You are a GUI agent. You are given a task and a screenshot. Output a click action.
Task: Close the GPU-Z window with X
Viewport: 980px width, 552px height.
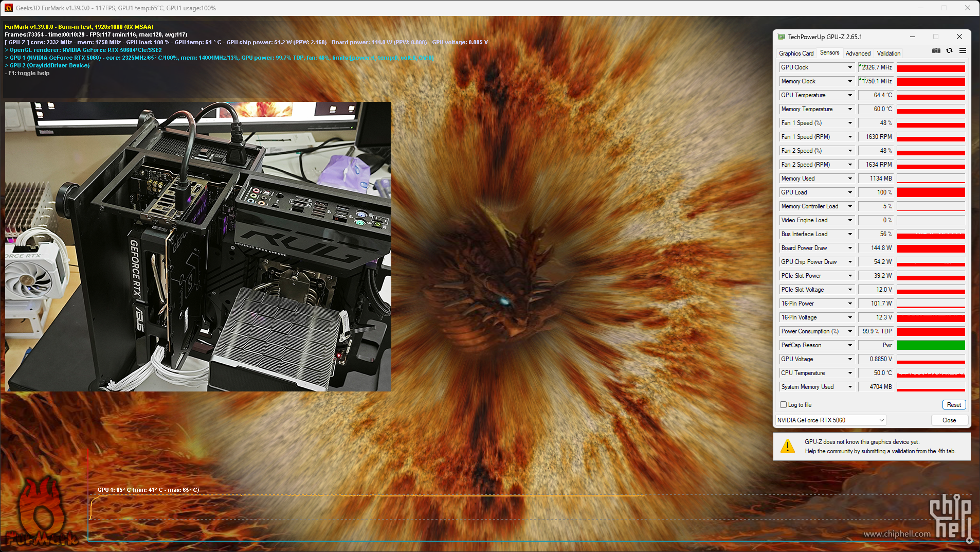(959, 37)
